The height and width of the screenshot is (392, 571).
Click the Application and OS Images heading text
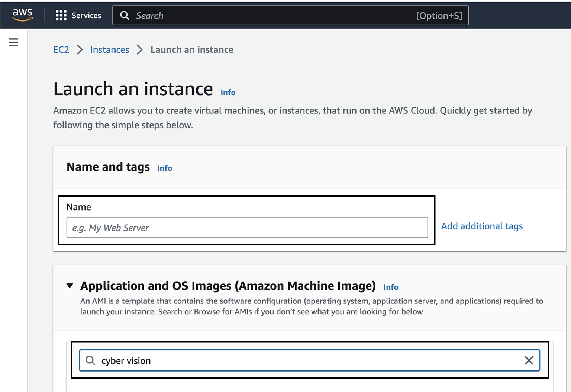[228, 286]
